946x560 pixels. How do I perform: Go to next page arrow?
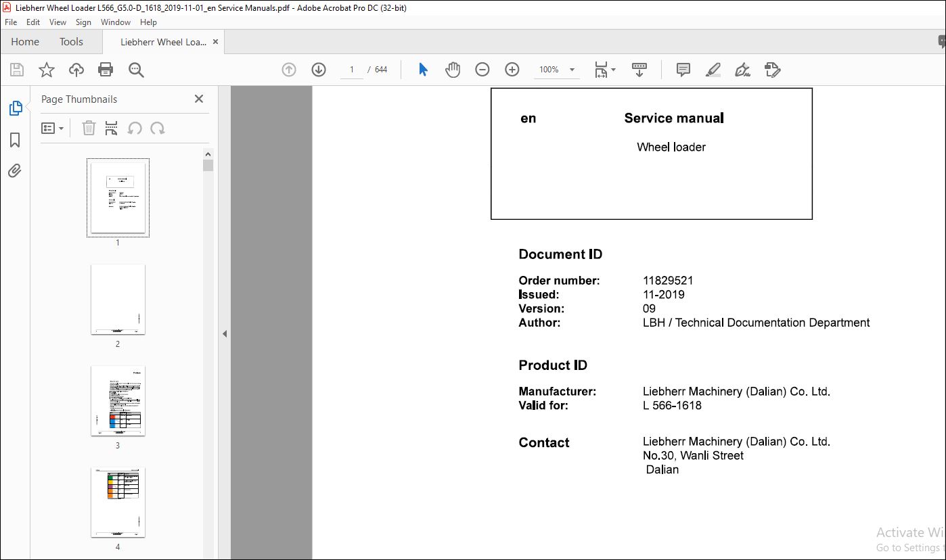(x=319, y=70)
